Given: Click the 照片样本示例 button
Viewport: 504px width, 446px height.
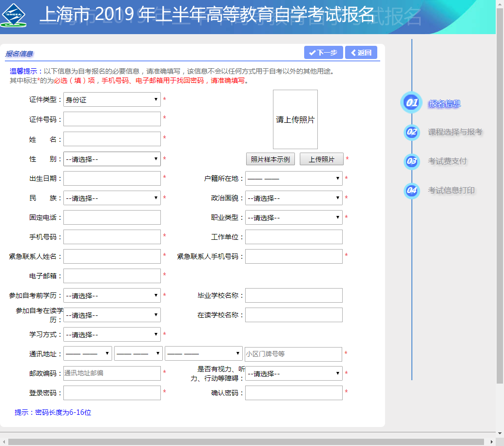Looking at the screenshot, I should click(270, 159).
